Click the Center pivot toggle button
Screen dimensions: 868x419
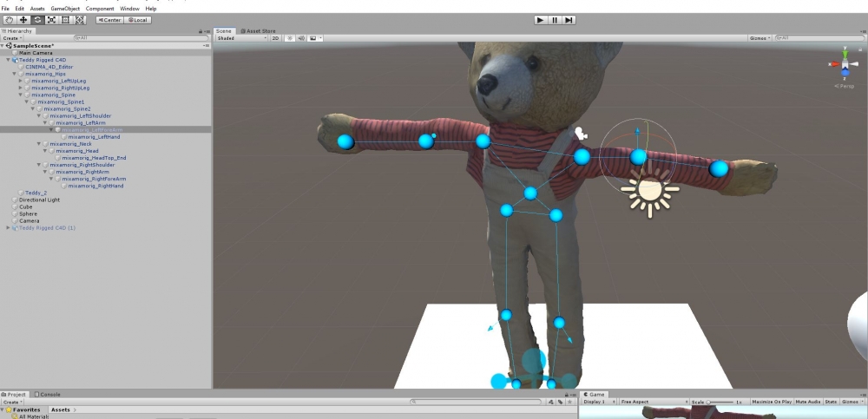click(x=108, y=19)
